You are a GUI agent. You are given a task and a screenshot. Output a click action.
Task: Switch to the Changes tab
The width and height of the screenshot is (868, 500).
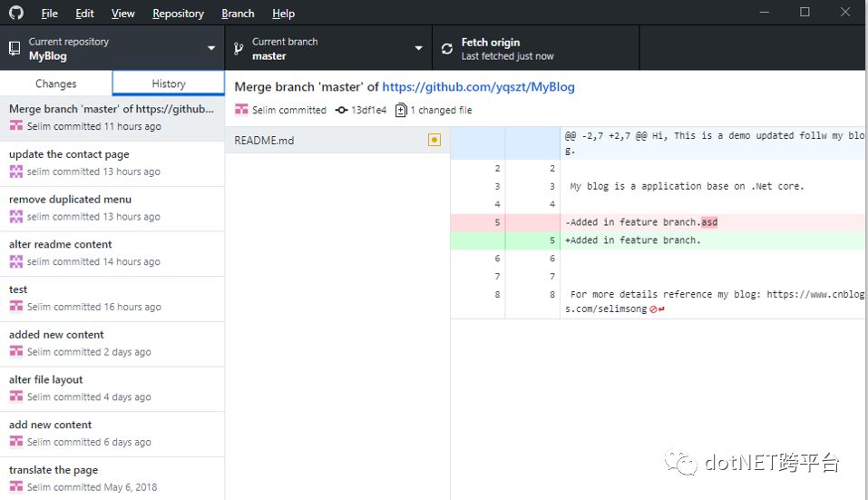[x=56, y=83]
